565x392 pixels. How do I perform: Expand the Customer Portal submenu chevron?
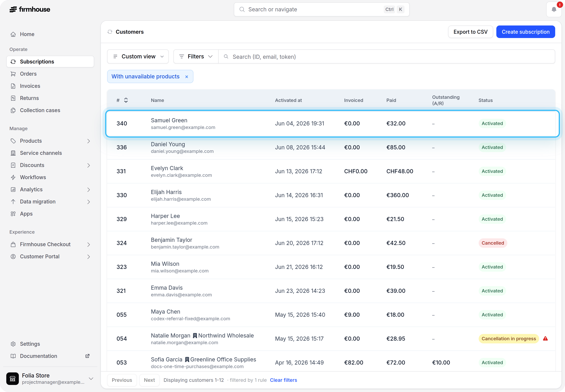point(88,257)
